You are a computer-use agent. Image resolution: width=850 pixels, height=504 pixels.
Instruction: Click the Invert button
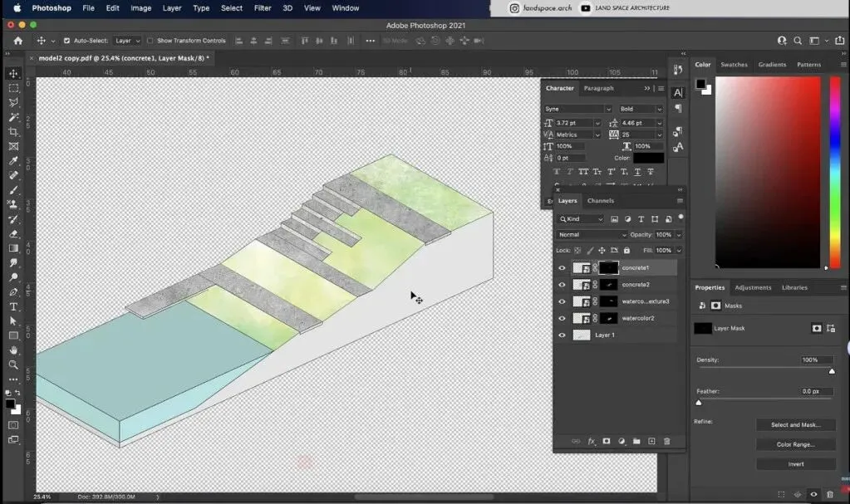click(x=796, y=464)
